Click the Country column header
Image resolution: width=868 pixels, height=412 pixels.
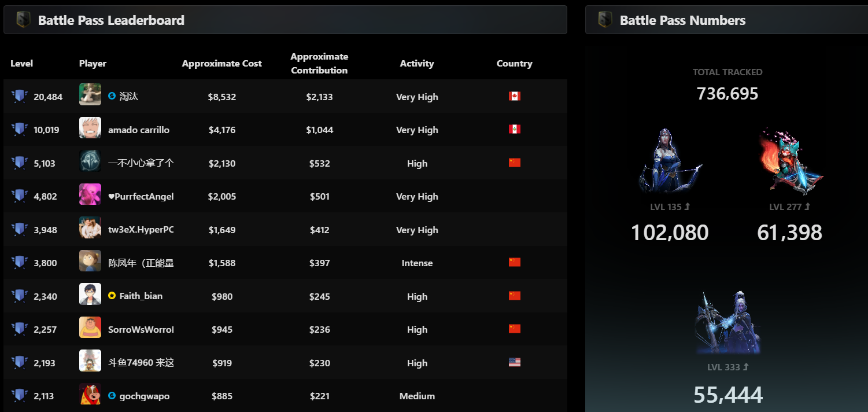coord(514,64)
